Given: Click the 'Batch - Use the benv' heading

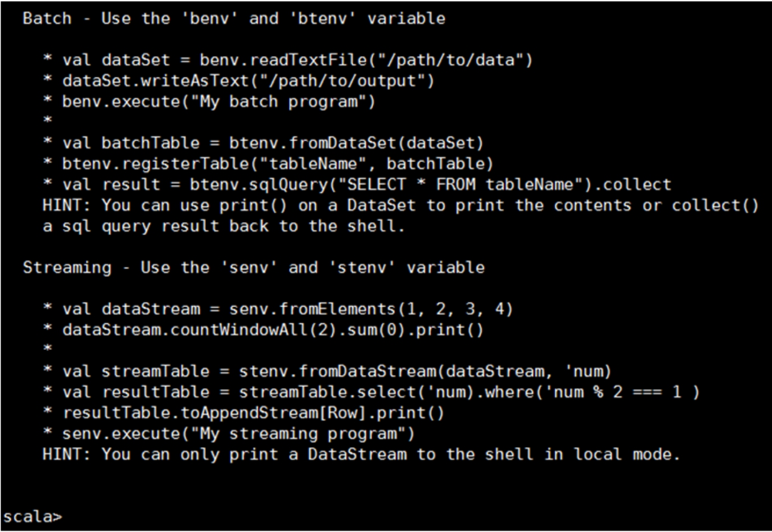Looking at the screenshot, I should 234,18.
